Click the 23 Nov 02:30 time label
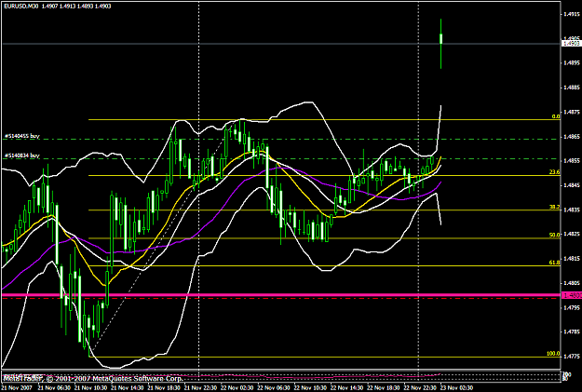The image size is (582, 392). click(x=457, y=388)
